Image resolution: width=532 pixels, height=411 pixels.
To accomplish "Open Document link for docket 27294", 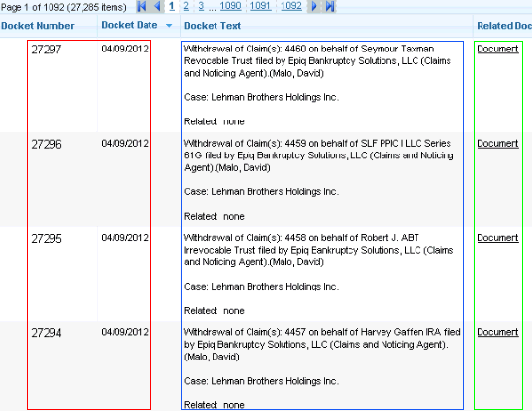I will coord(498,332).
